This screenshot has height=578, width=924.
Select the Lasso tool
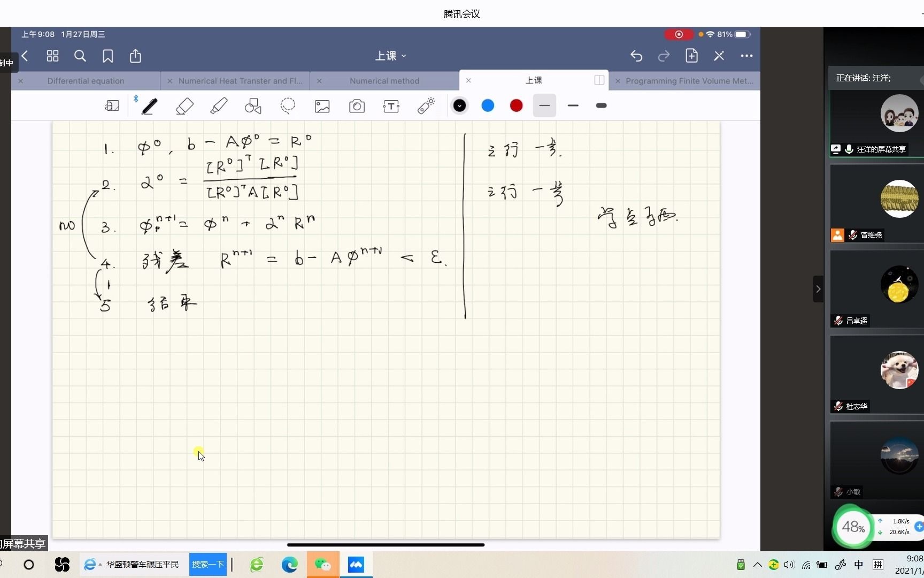(x=288, y=106)
